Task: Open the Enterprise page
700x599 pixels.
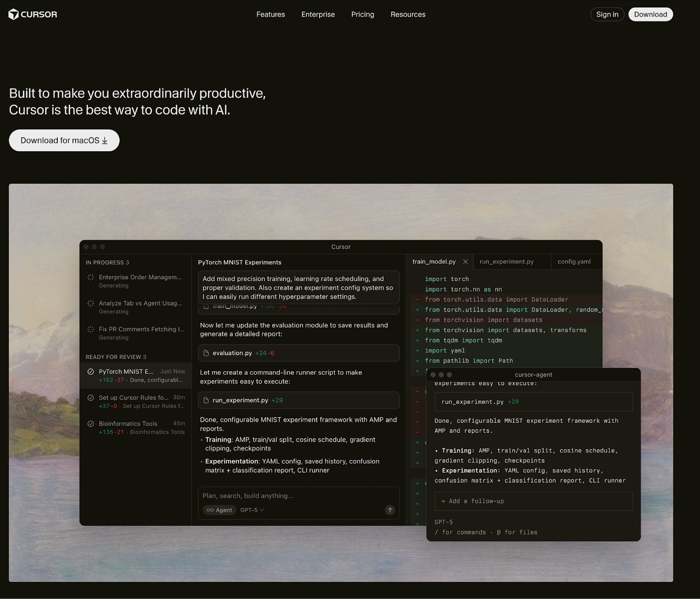Action: (318, 14)
